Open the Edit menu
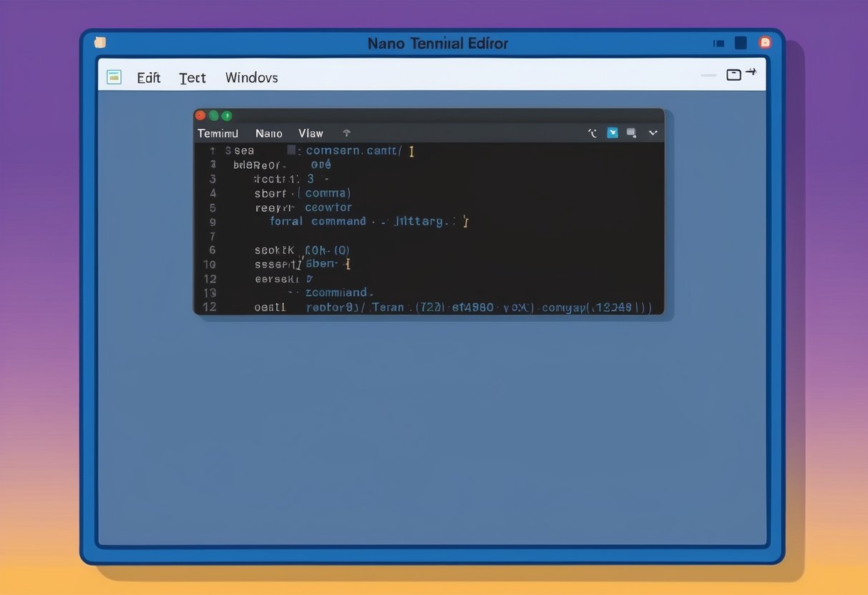This screenshot has height=595, width=868. 148,77
